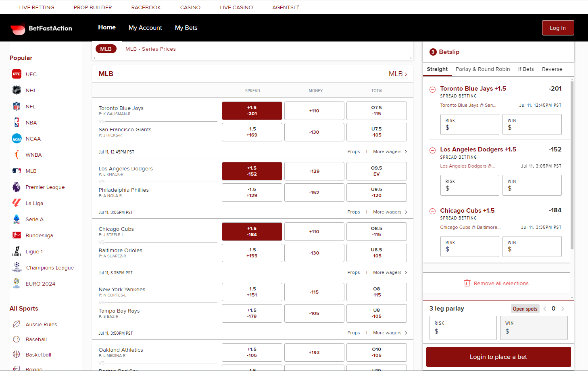
Task: Select the Toronto Blue Jays +110 moneyline
Action: click(314, 111)
